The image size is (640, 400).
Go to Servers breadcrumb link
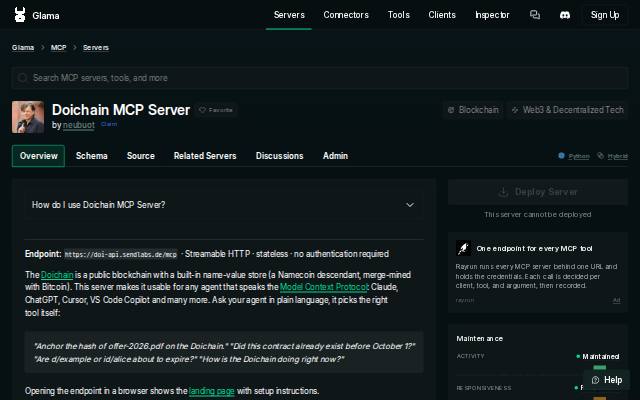(x=96, y=48)
